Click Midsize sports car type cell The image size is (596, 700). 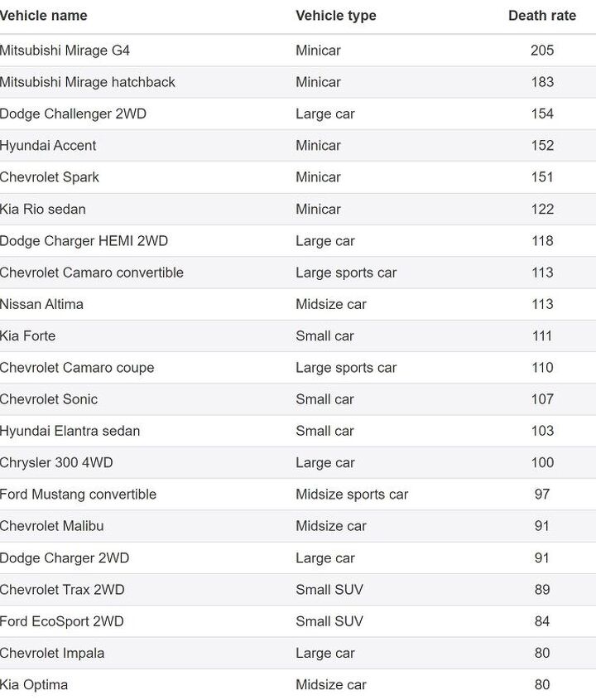[352, 495]
